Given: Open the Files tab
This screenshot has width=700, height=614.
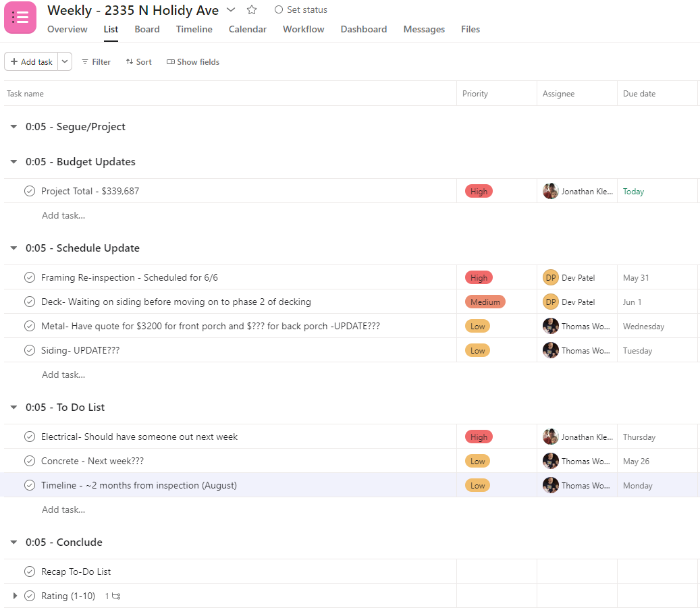Looking at the screenshot, I should (470, 29).
